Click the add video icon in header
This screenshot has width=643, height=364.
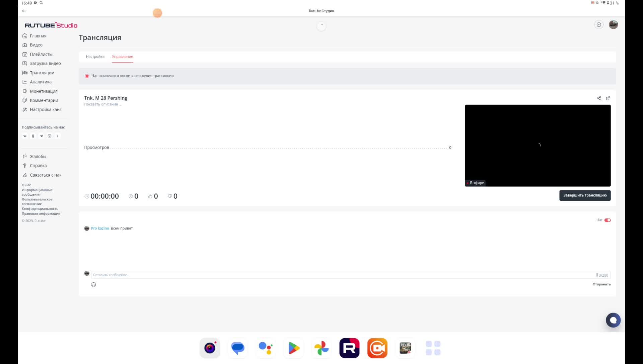[x=599, y=25]
